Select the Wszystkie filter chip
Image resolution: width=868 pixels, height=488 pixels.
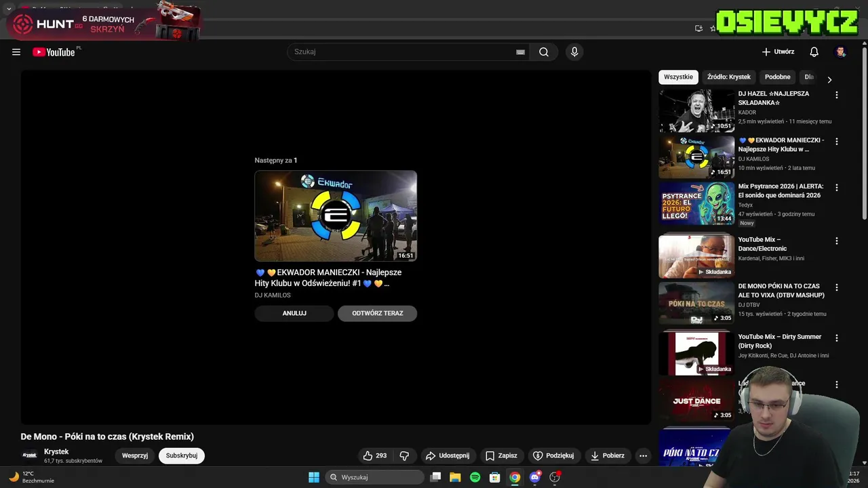point(679,77)
